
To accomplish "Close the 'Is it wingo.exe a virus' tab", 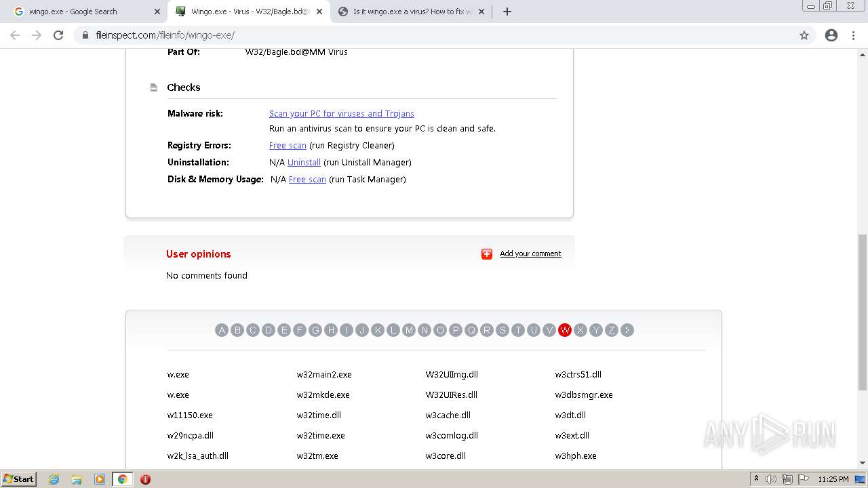I will pyautogui.click(x=481, y=12).
